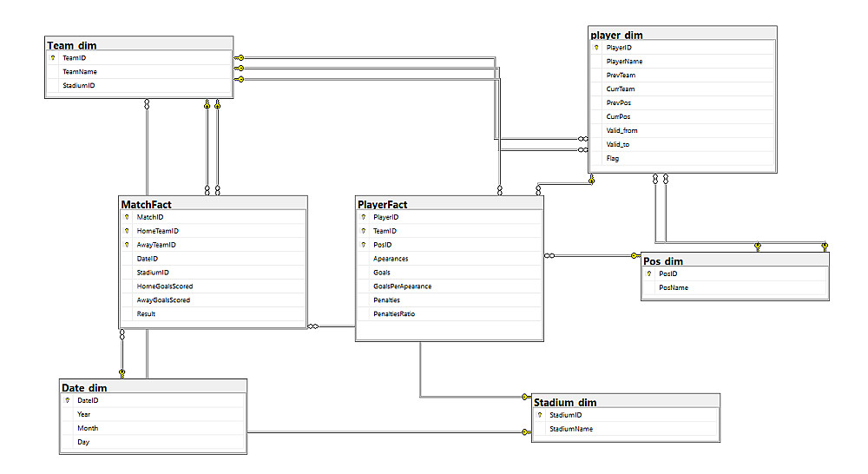Image resolution: width=868 pixels, height=474 pixels.
Task: Select the Valid_from column in player_dim
Action: click(x=682, y=131)
